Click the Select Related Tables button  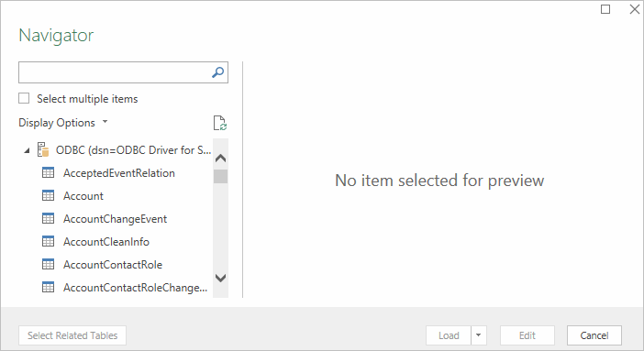tap(72, 335)
